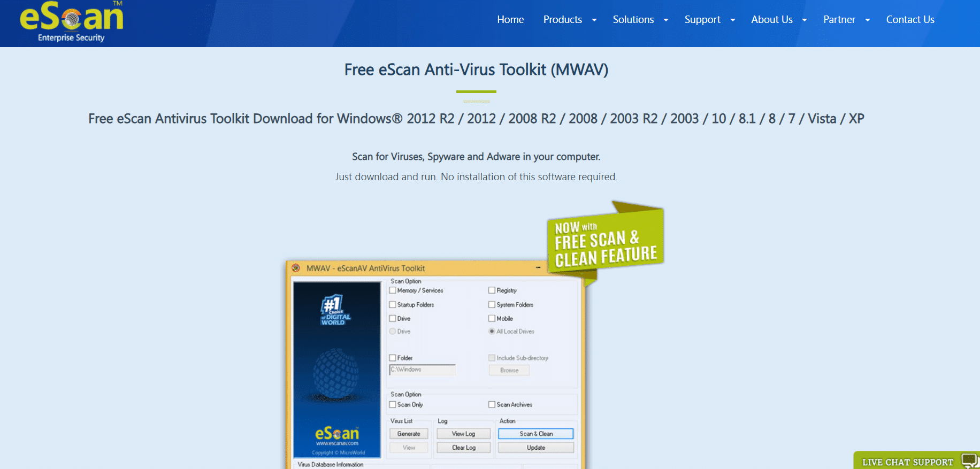Enable the Memory / Services checkbox
The image size is (980, 469).
[x=393, y=290]
